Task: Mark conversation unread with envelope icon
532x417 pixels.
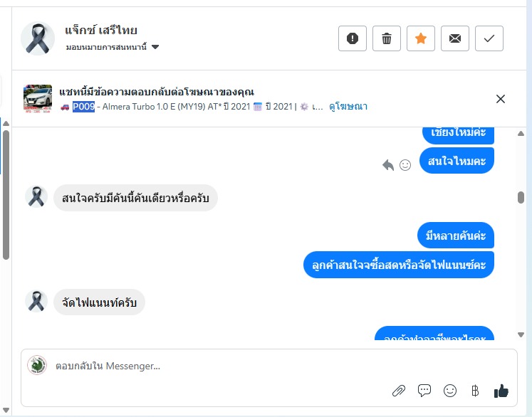Action: pos(454,38)
